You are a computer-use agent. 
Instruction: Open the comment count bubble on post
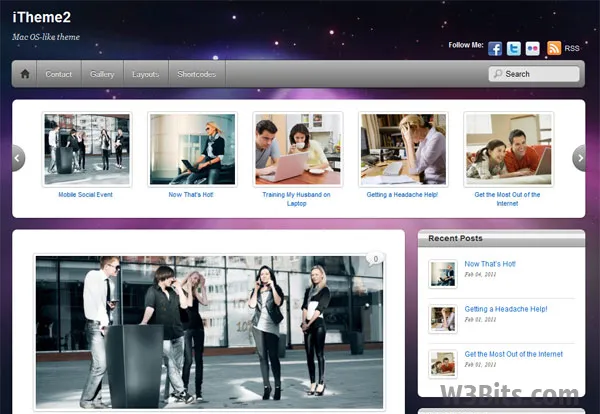click(375, 259)
